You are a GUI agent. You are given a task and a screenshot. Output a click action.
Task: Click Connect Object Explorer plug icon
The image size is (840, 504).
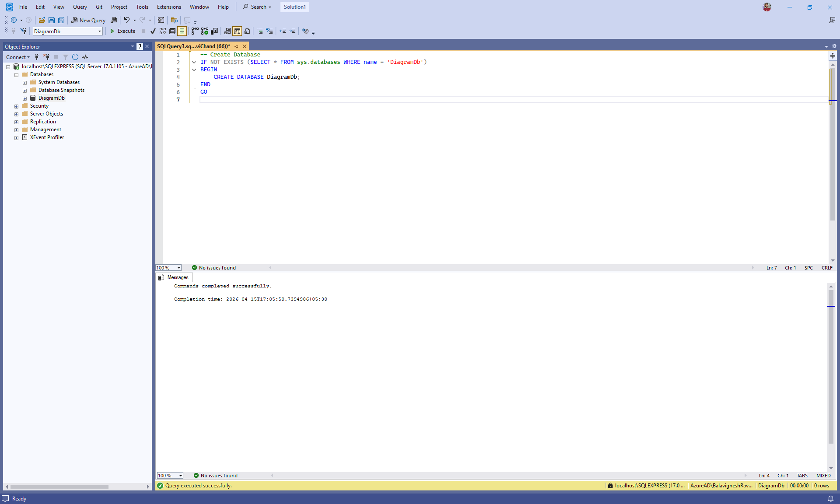point(37,57)
